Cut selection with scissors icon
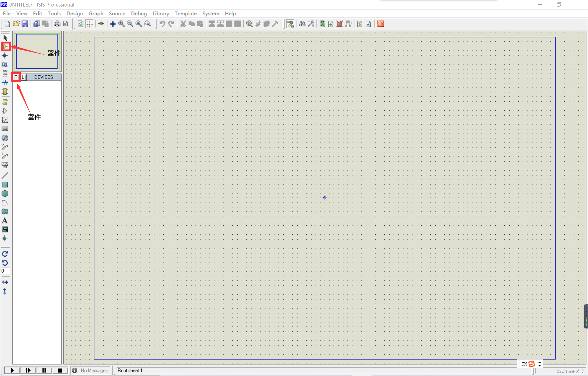The image size is (588, 376). (183, 24)
